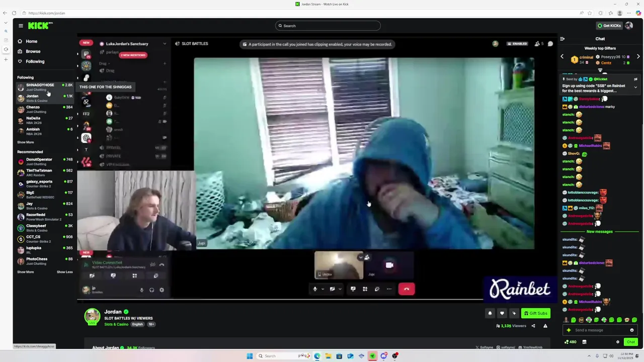
Task: Open TimTheTatman in Recommended list
Action: pos(45,172)
